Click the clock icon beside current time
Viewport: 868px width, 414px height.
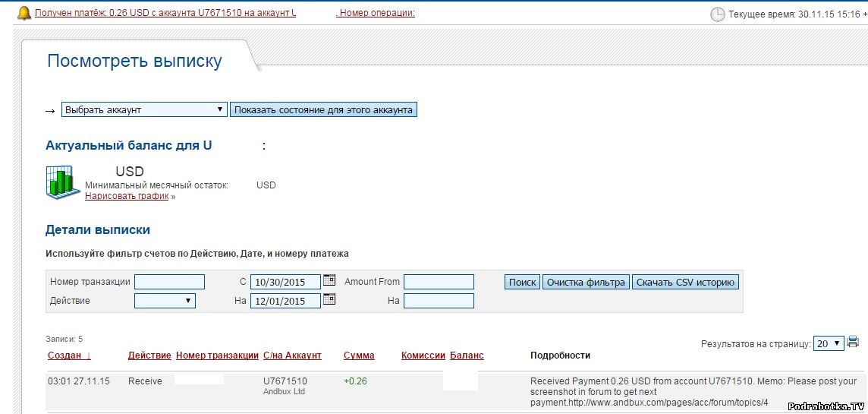[717, 14]
